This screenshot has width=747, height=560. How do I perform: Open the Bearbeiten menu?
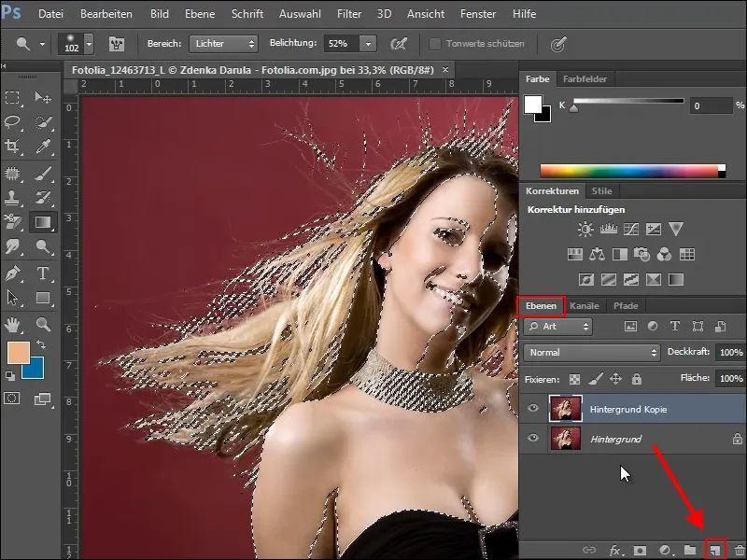click(106, 14)
